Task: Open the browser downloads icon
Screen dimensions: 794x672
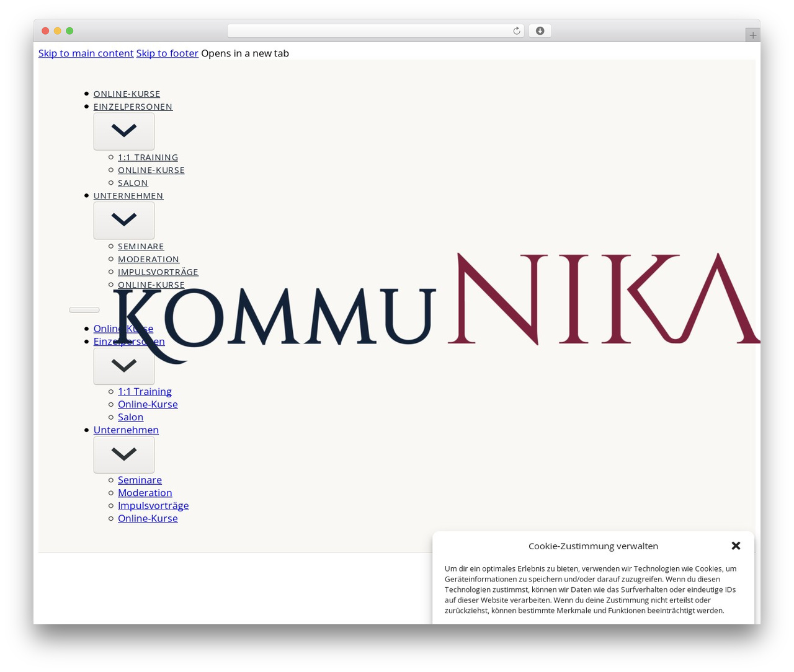Action: click(x=540, y=31)
